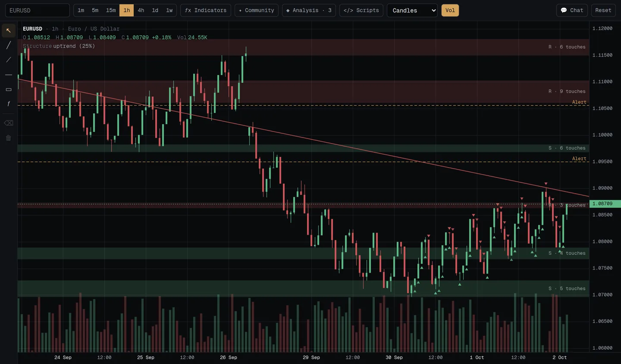Click the 26 Sep date axis label
The width and height of the screenshot is (621, 364).
[229, 358]
